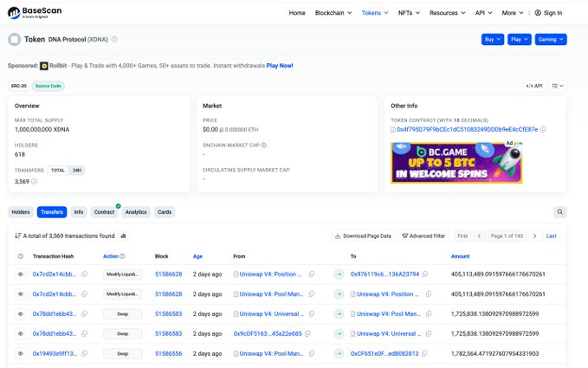588x368 pixels.
Task: Toggle eye preview for block 51586583 first row
Action: pyautogui.click(x=21, y=313)
